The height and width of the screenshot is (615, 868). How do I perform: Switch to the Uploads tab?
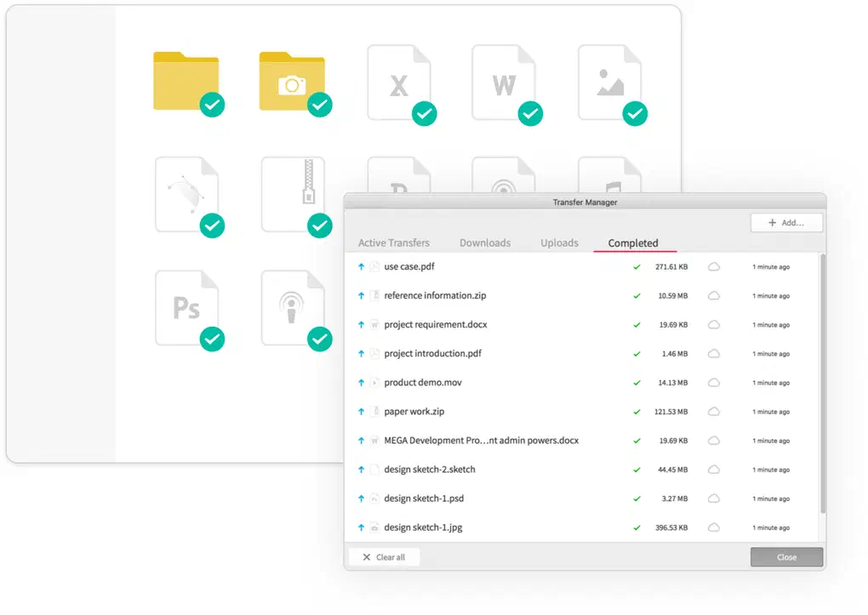559,242
